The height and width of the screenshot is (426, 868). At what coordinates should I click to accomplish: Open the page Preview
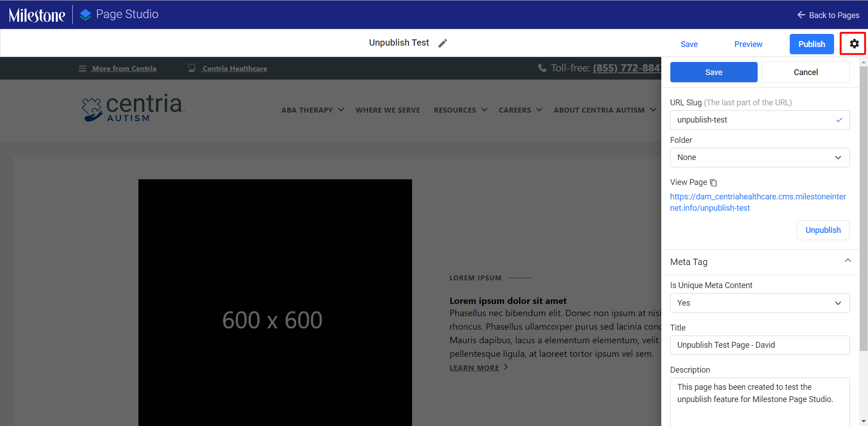748,44
